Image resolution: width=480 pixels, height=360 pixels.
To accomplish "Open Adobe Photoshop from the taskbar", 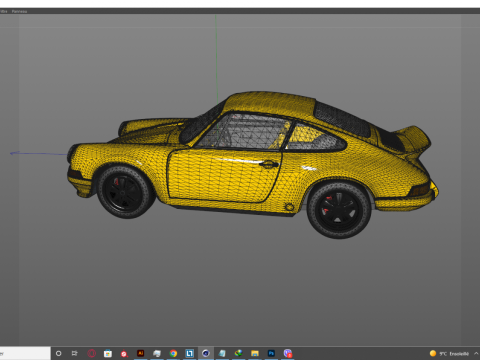I will pyautogui.click(x=271, y=353).
